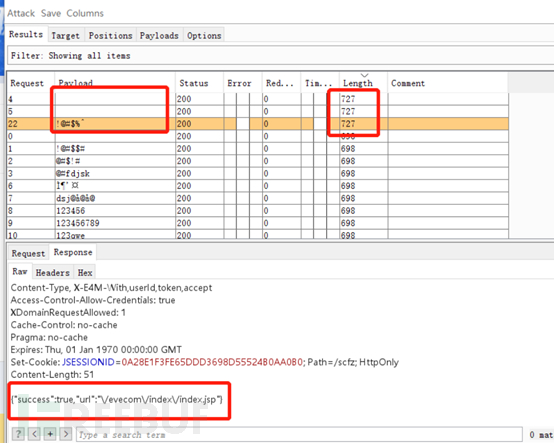554x443 pixels.
Task: Select row with payload dsj@ä@ä@
Action: point(258,198)
